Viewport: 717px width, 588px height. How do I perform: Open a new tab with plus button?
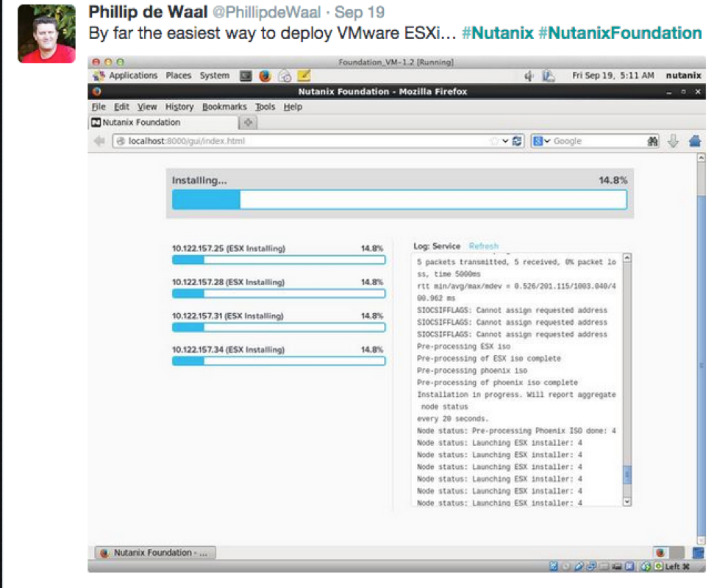coord(249,123)
